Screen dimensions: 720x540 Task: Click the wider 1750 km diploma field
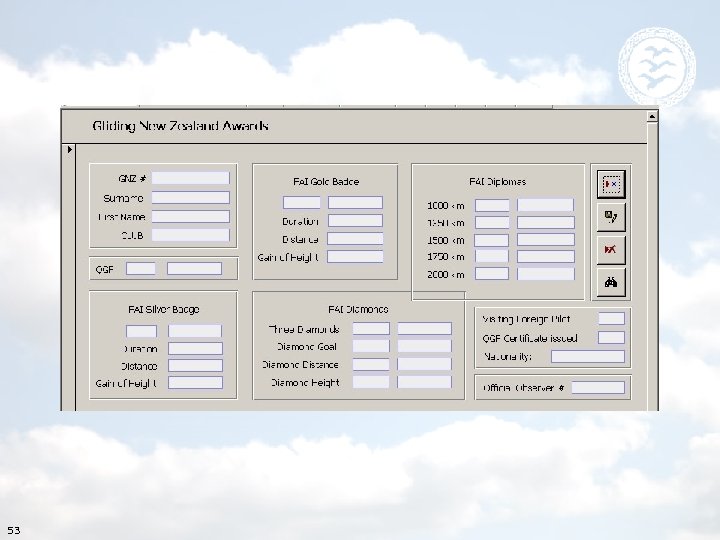546,257
